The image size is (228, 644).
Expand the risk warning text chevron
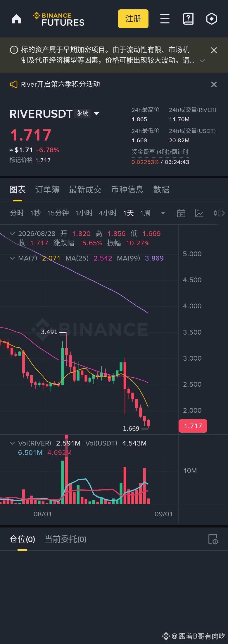pos(202,61)
